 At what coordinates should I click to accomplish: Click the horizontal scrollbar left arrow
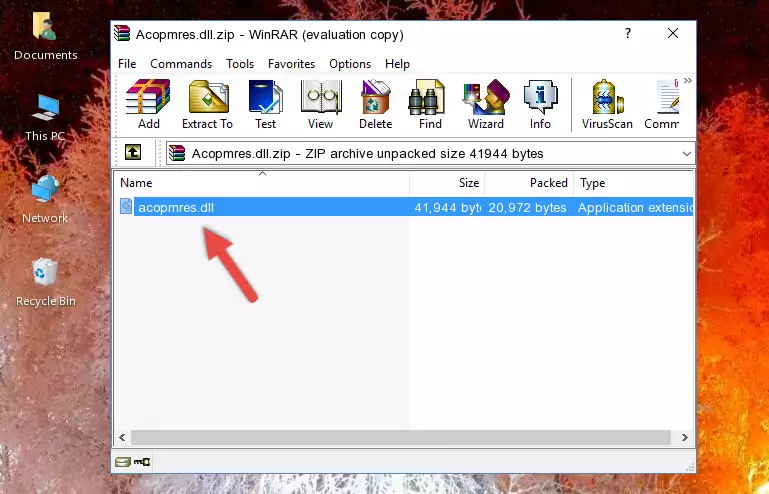coord(123,437)
